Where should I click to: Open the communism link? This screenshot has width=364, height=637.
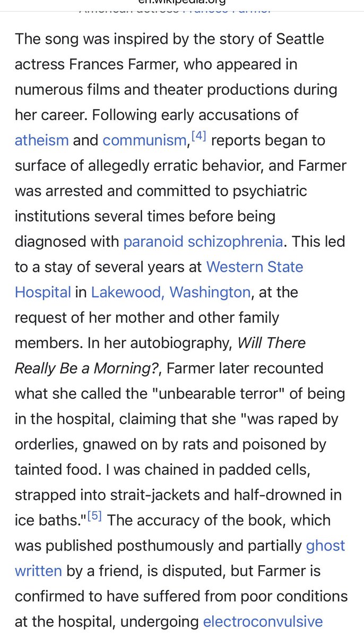coord(144,140)
